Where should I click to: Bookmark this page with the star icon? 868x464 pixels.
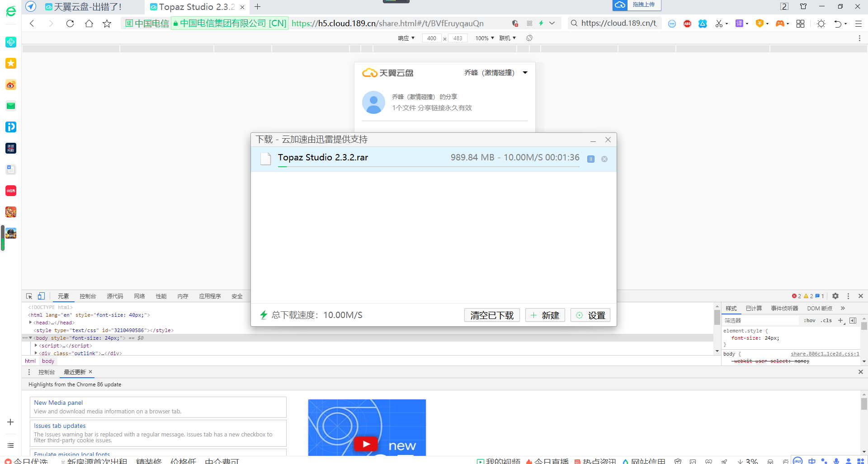[107, 23]
